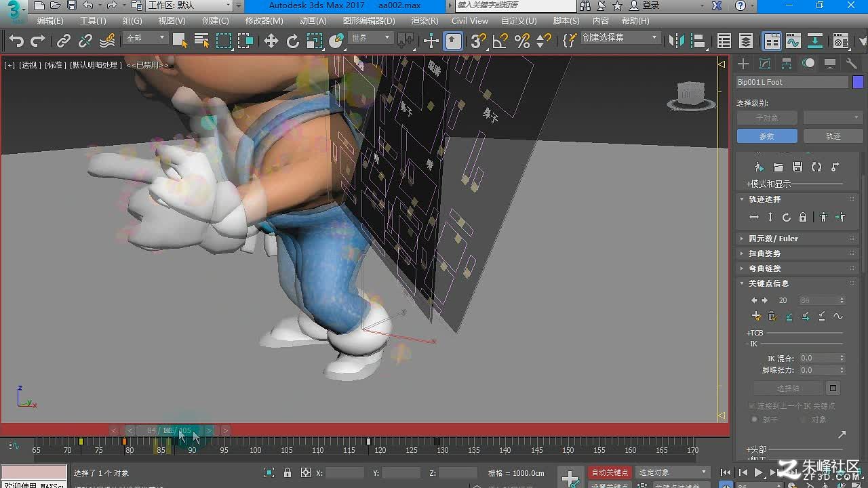
Task: Activate the Select and Move tool
Action: click(271, 41)
